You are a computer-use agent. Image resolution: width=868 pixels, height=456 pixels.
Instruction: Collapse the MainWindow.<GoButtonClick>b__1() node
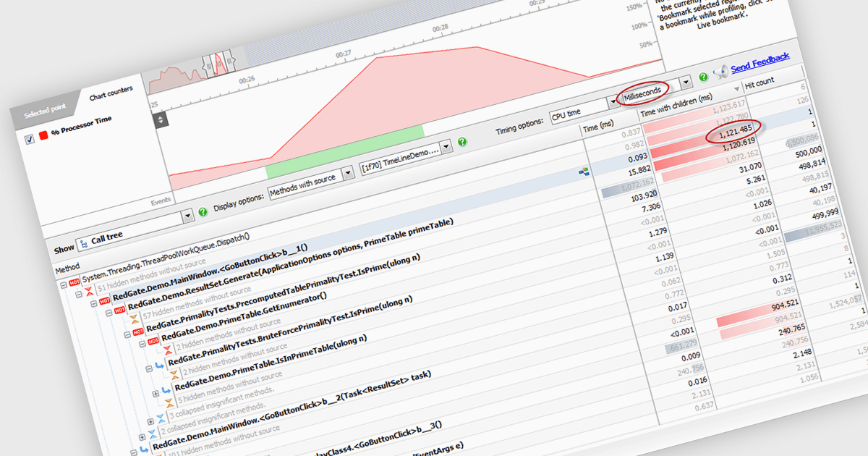[95, 304]
